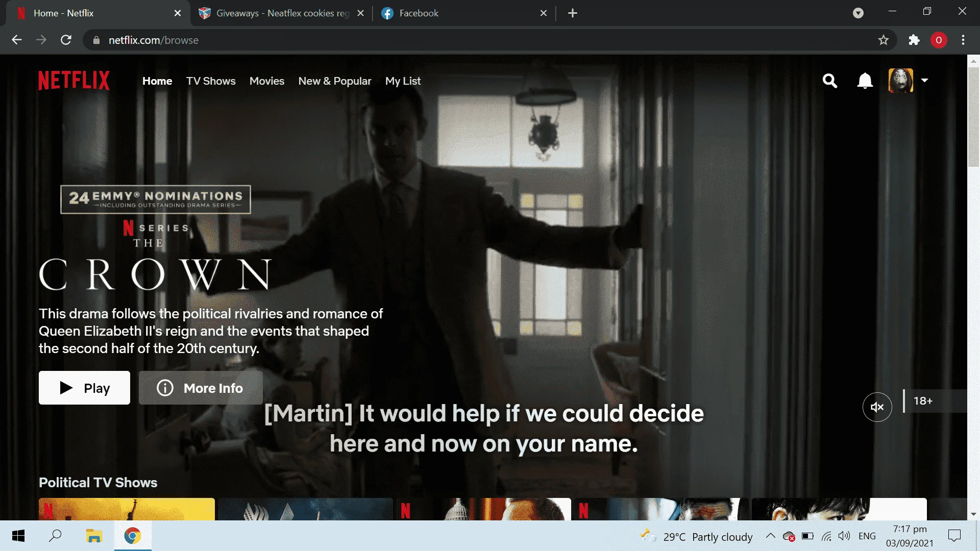The width and height of the screenshot is (980, 551).
Task: Click the tray icon with red X badge
Action: click(789, 536)
